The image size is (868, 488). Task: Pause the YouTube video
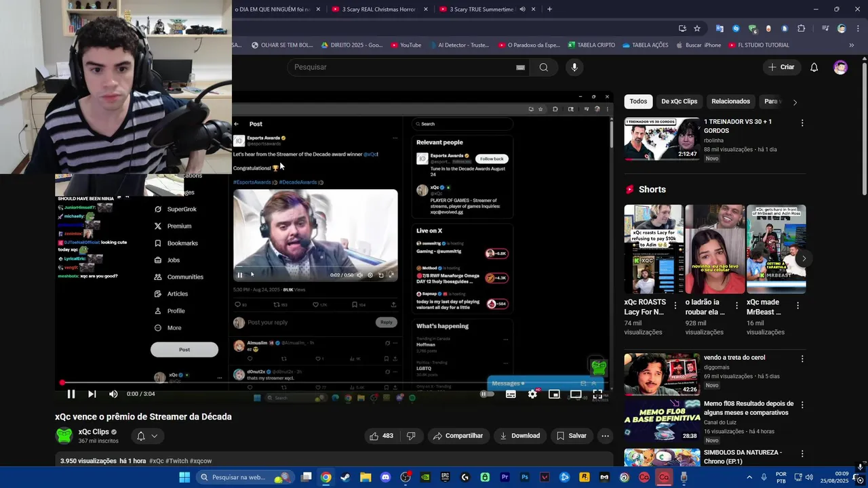pos(71,394)
